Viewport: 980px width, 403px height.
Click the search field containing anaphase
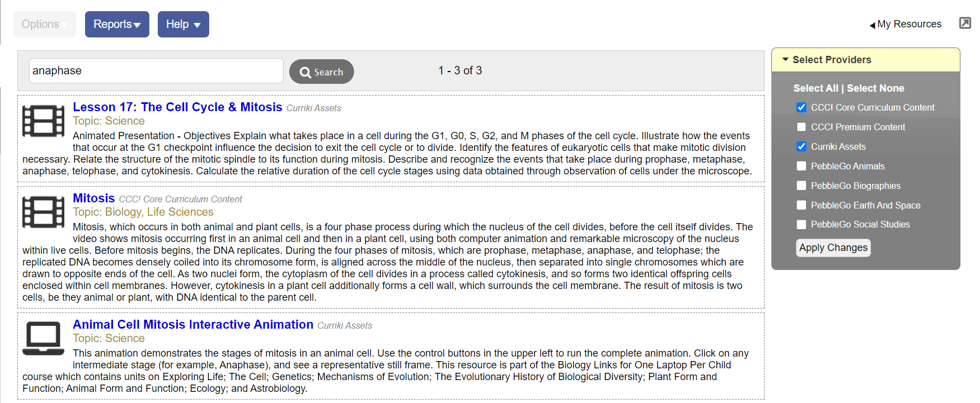pyautogui.click(x=156, y=70)
